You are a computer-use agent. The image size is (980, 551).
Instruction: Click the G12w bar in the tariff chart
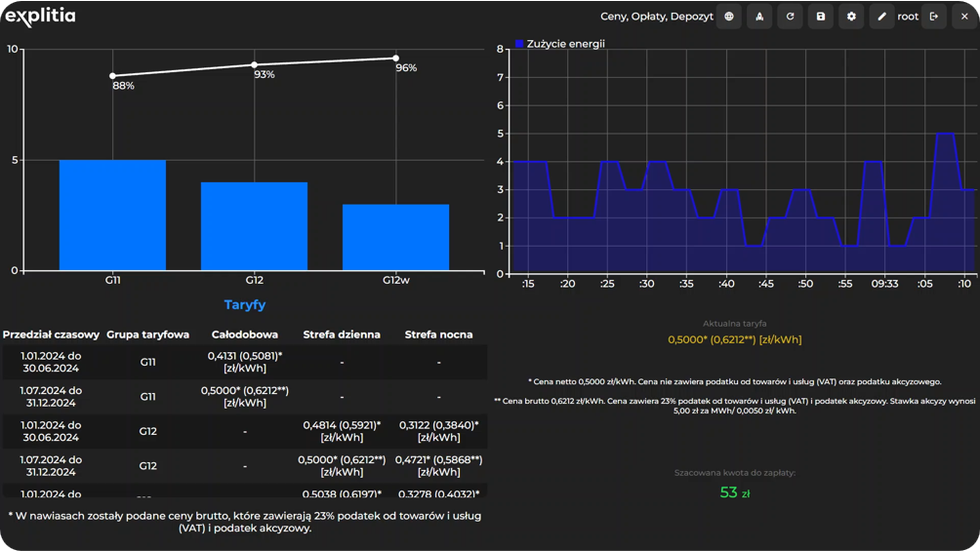395,237
